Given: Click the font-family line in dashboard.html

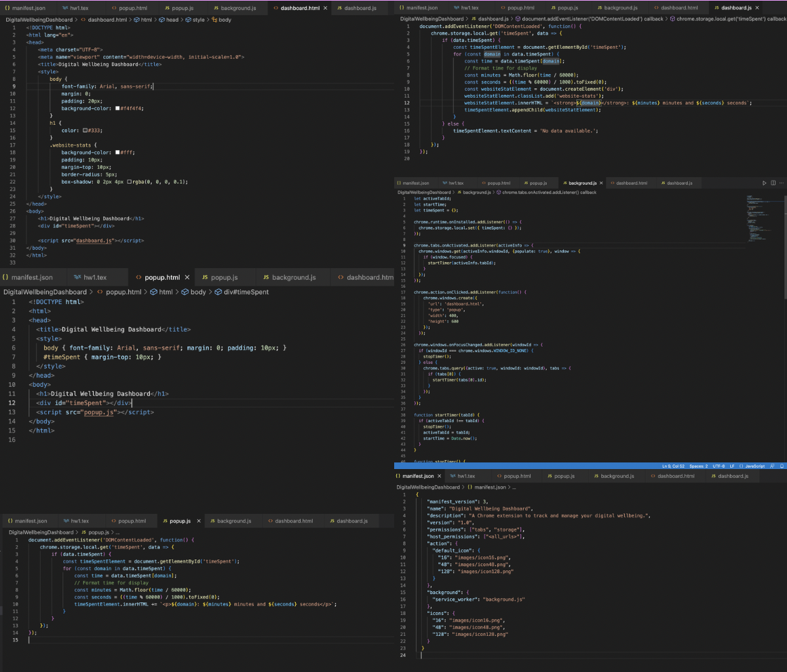Looking at the screenshot, I should [x=107, y=86].
